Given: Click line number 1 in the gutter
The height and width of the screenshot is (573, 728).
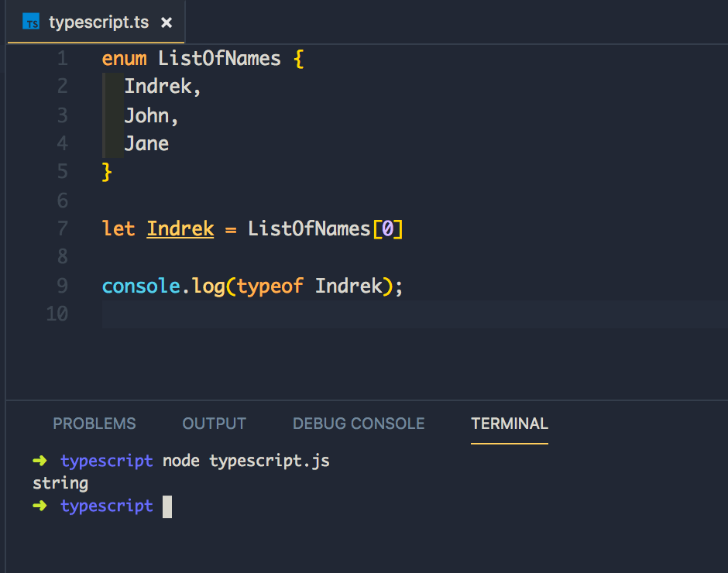Looking at the screenshot, I should [62, 59].
